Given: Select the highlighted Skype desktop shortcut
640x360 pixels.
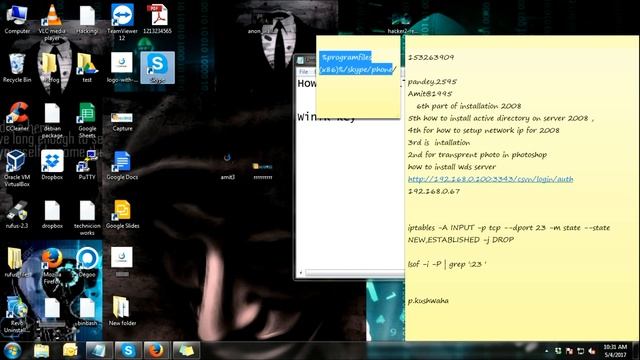Looking at the screenshot, I should point(157,68).
